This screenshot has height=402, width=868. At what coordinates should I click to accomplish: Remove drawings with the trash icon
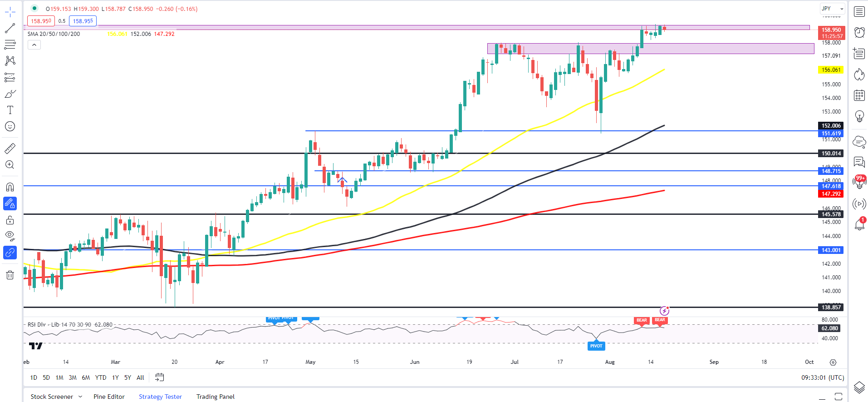(x=10, y=274)
